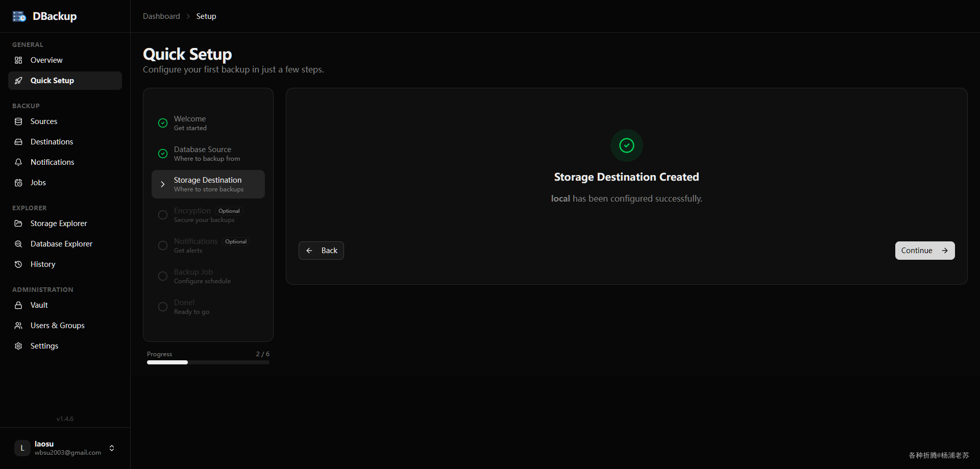The image size is (980, 469).
Task: Click the Database Source step green checkmark
Action: point(163,154)
